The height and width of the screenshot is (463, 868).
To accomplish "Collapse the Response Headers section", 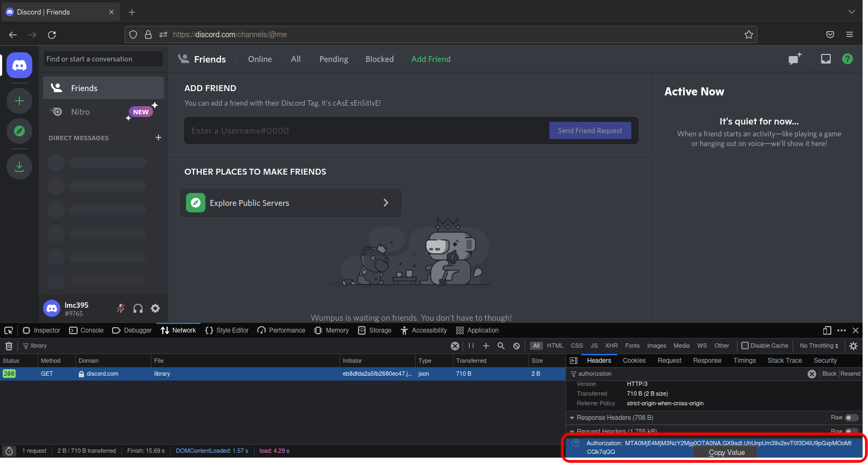I will pos(572,418).
